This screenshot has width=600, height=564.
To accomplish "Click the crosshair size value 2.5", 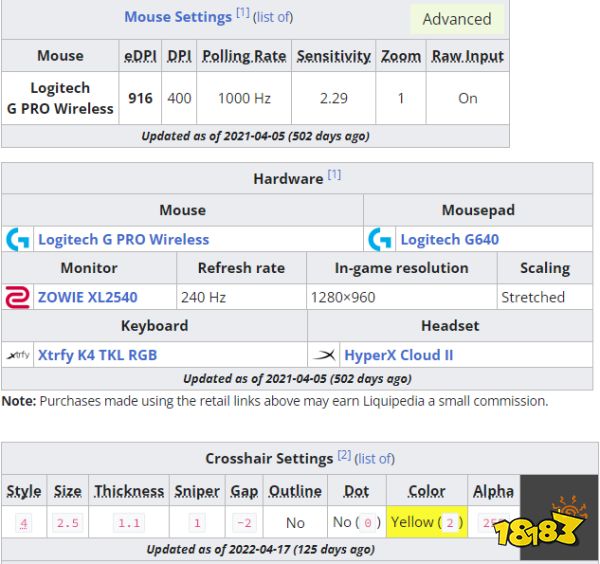I will [67, 523].
